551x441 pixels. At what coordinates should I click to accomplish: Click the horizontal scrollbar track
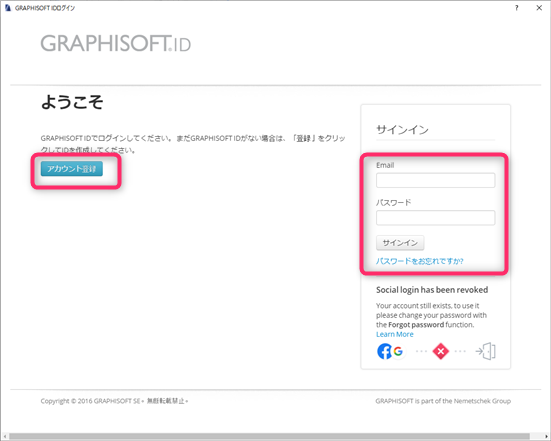point(270,436)
